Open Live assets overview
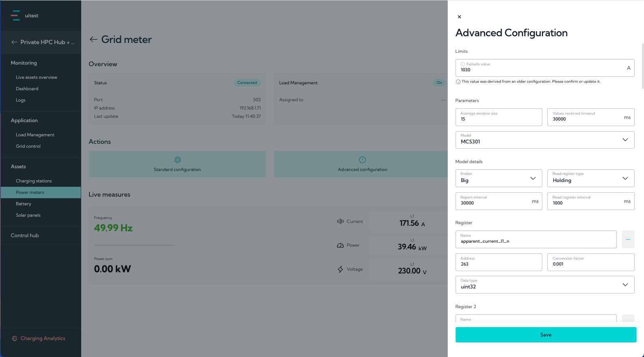The image size is (644, 357). 36,77
